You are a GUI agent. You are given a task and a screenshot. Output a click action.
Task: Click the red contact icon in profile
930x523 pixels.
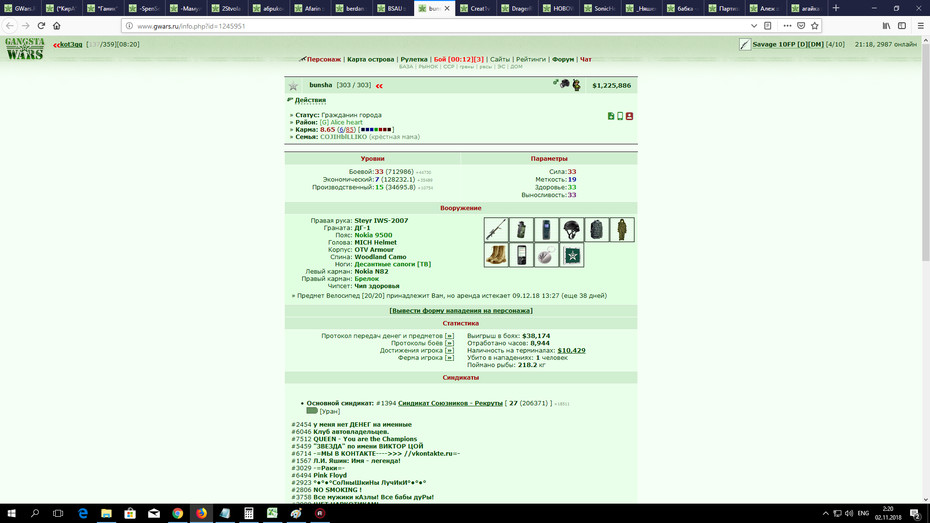[x=629, y=116]
